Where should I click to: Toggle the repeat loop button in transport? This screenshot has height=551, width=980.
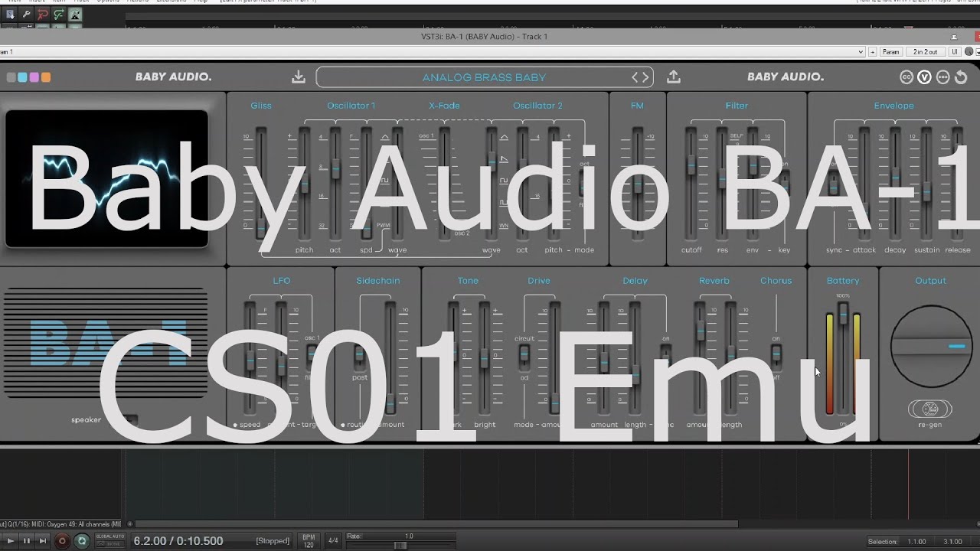[x=82, y=541]
